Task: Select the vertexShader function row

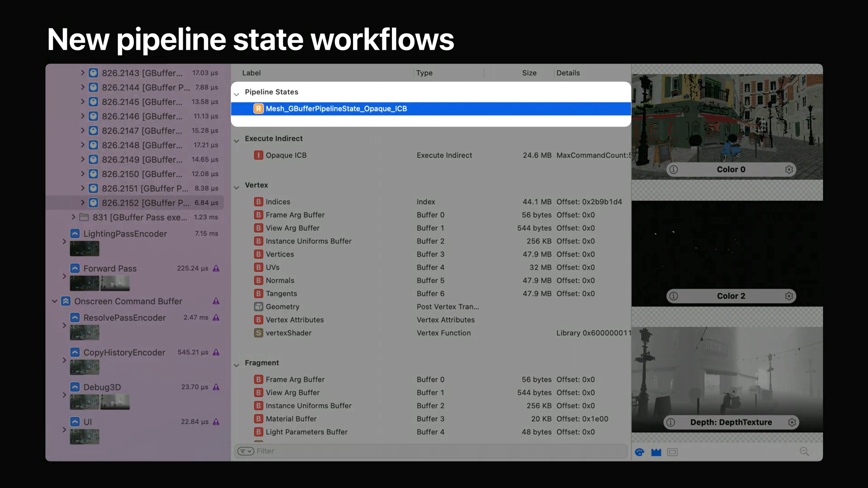Action: pyautogui.click(x=288, y=333)
